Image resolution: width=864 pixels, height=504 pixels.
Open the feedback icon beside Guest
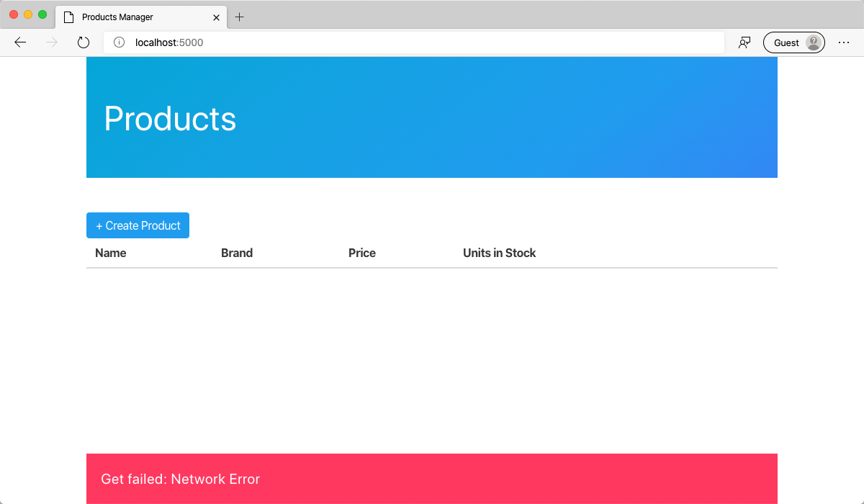[x=744, y=42]
